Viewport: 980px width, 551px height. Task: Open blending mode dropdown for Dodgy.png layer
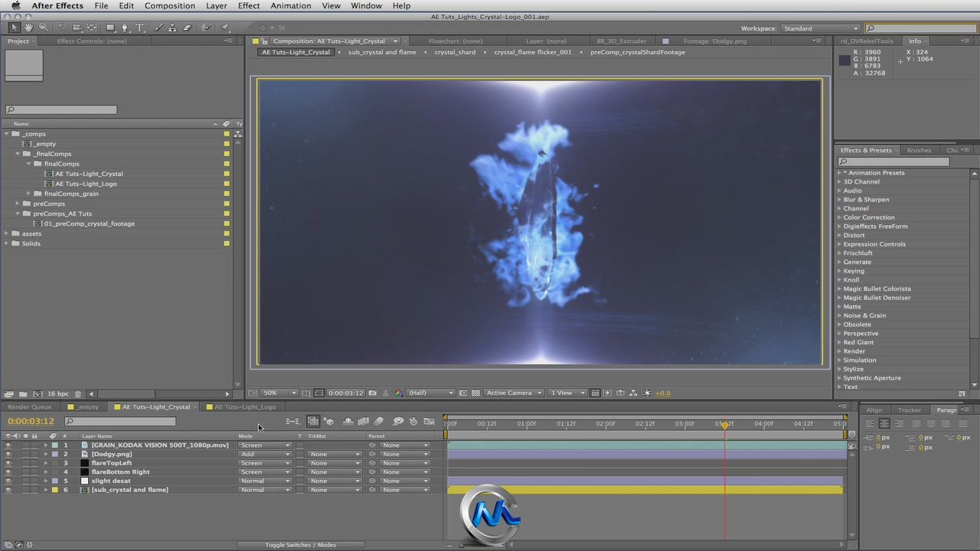[x=265, y=454]
